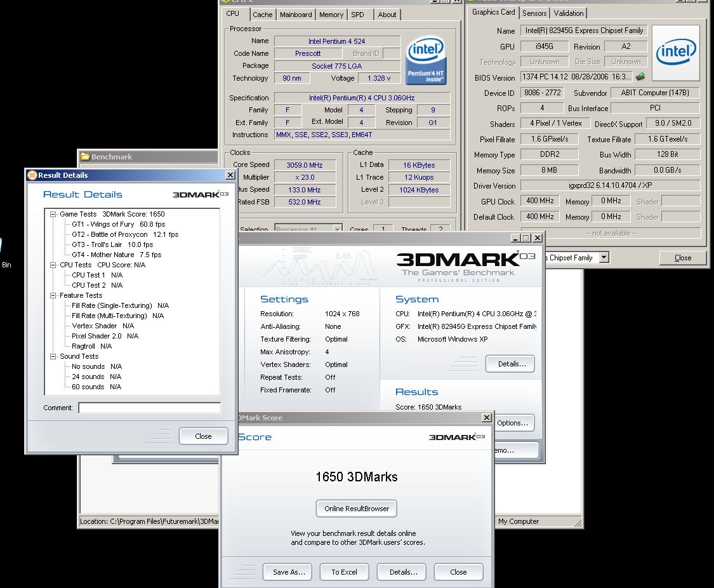Image resolution: width=714 pixels, height=588 pixels.
Task: Select Ragtroll row in results tree
Action: pyautogui.click(x=91, y=346)
